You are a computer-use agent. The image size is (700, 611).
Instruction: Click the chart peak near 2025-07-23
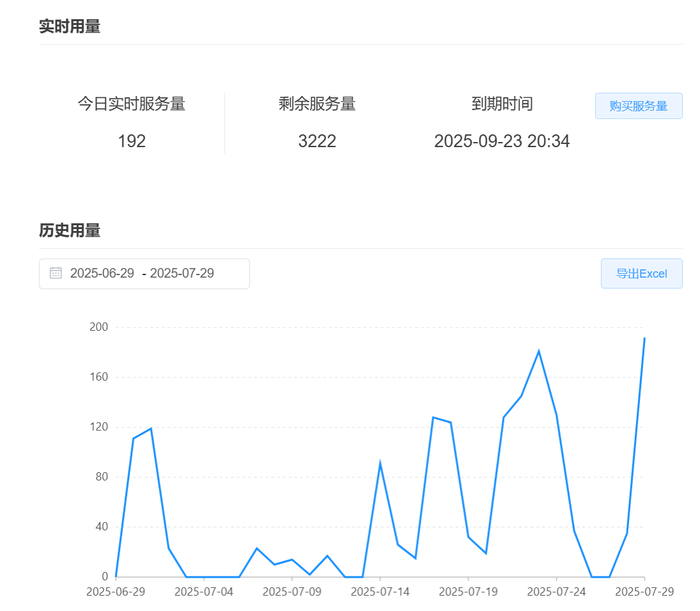pos(539,351)
